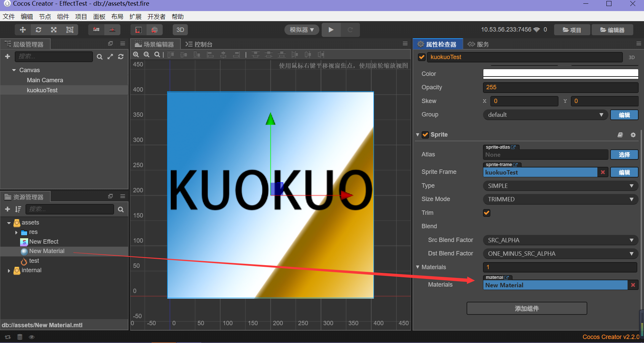Select the kuokuoTest node
Image resolution: width=644 pixels, height=343 pixels.
coord(42,90)
